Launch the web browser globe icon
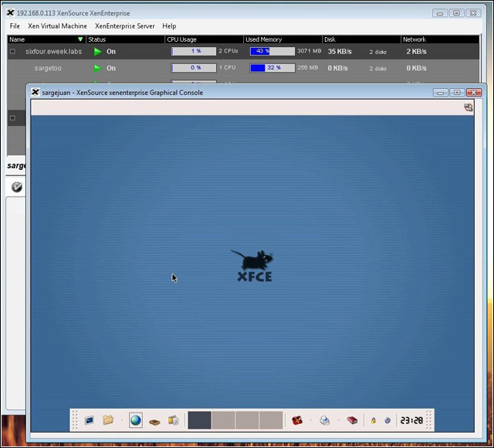494x448 pixels. [136, 420]
